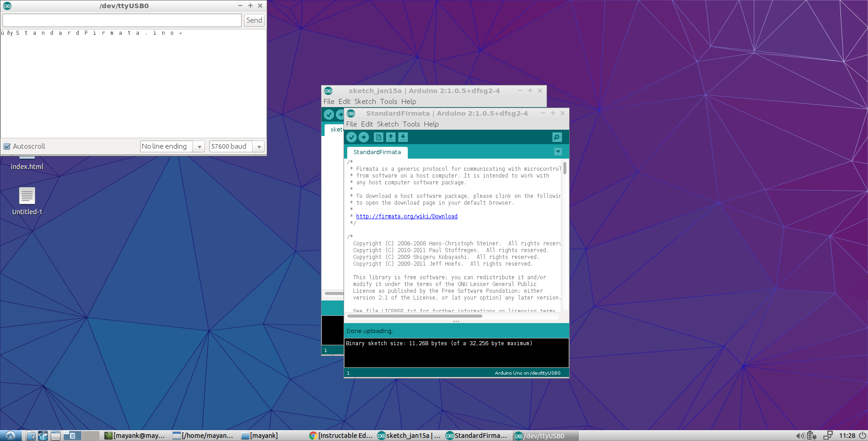
Task: Upload StandardFirmata using the arrow icon
Action: (x=363, y=137)
